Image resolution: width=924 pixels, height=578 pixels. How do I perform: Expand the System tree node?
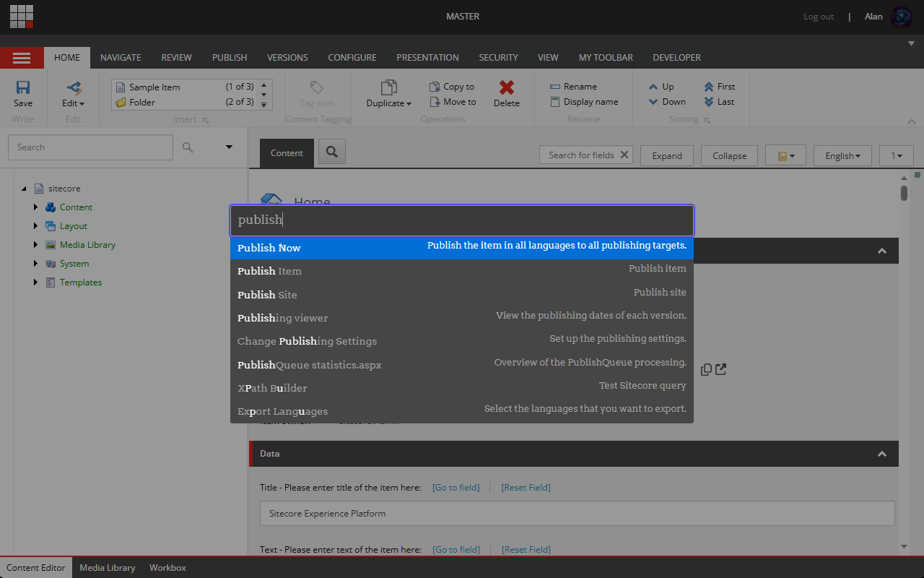pyautogui.click(x=35, y=264)
